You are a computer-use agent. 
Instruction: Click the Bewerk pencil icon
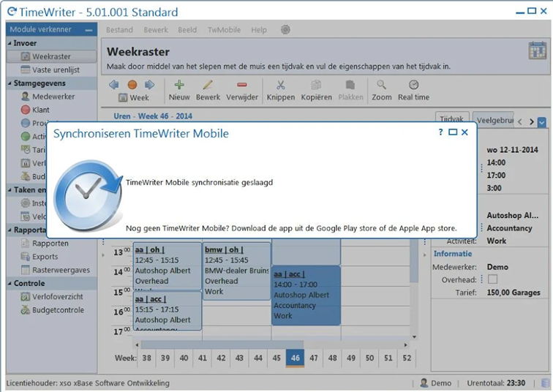(208, 85)
